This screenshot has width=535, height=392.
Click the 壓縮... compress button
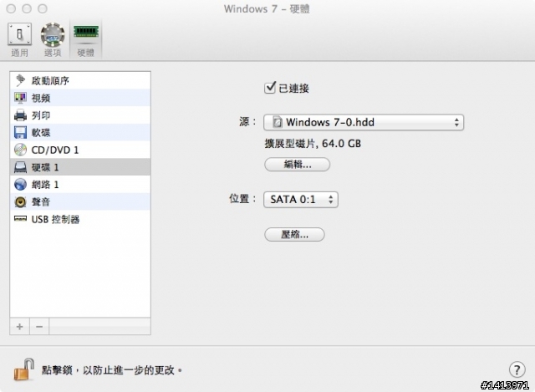pyautogui.click(x=294, y=234)
